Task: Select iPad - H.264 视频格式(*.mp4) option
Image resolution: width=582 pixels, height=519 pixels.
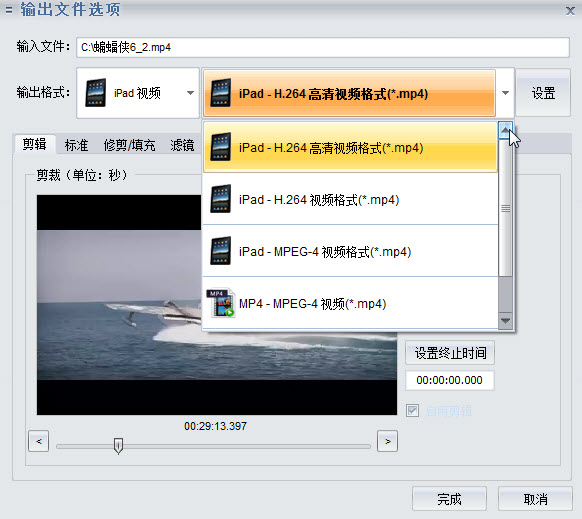Action: 350,199
